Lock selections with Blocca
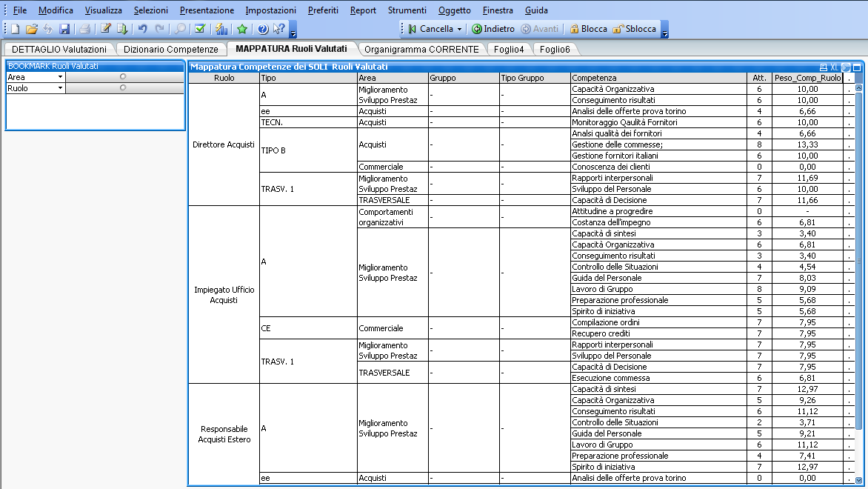Viewport: 868px width, 489px height. [x=589, y=29]
